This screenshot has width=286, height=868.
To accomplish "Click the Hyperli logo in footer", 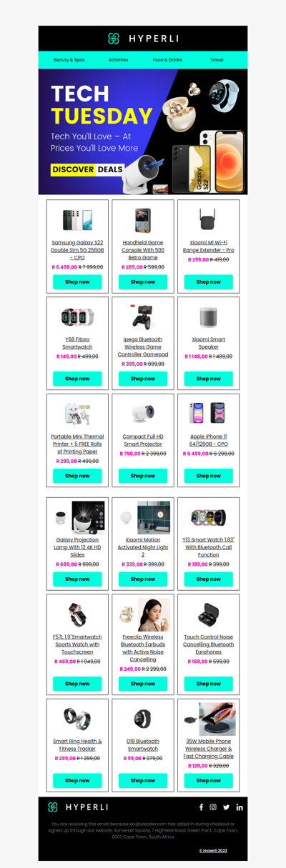I will click(78, 807).
